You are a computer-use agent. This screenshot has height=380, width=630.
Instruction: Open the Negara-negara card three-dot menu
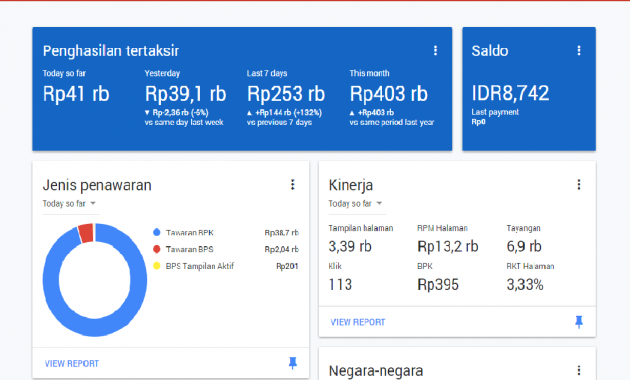point(579,370)
